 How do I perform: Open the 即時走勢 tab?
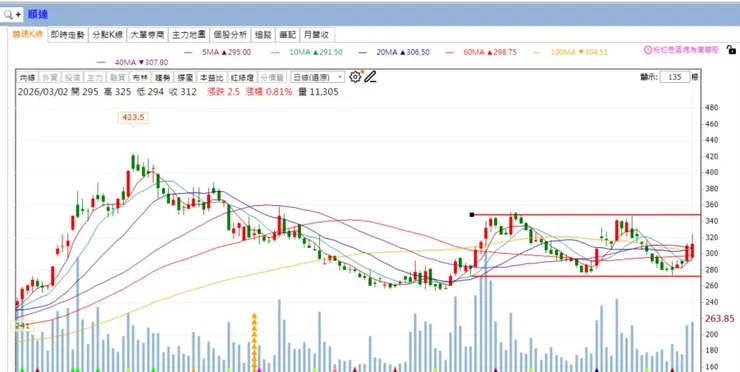[x=68, y=35]
